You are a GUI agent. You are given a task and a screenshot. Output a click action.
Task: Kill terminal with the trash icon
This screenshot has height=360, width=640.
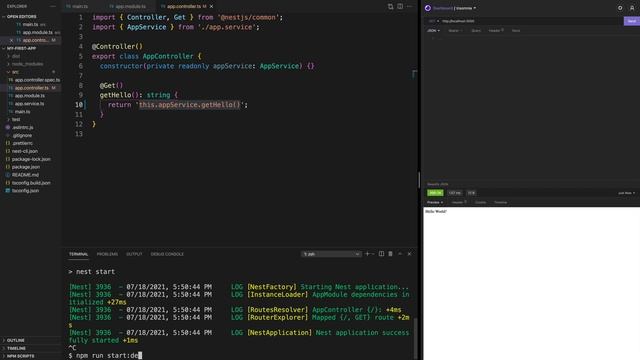click(x=390, y=254)
